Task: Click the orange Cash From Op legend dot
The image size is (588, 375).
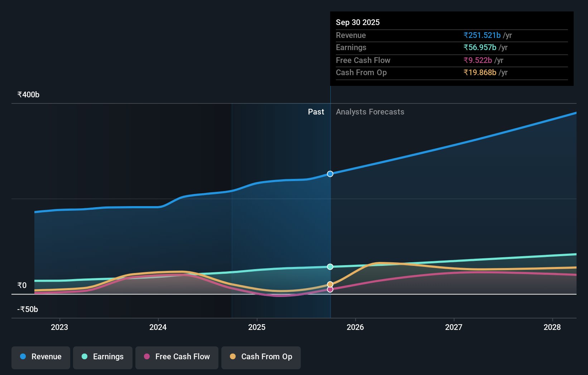Action: [233, 356]
